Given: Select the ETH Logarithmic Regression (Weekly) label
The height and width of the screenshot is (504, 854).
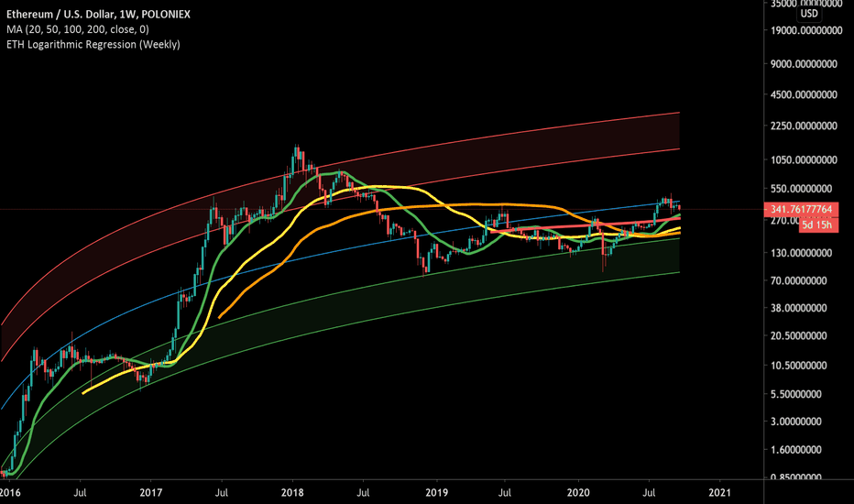Looking at the screenshot, I should point(93,44).
